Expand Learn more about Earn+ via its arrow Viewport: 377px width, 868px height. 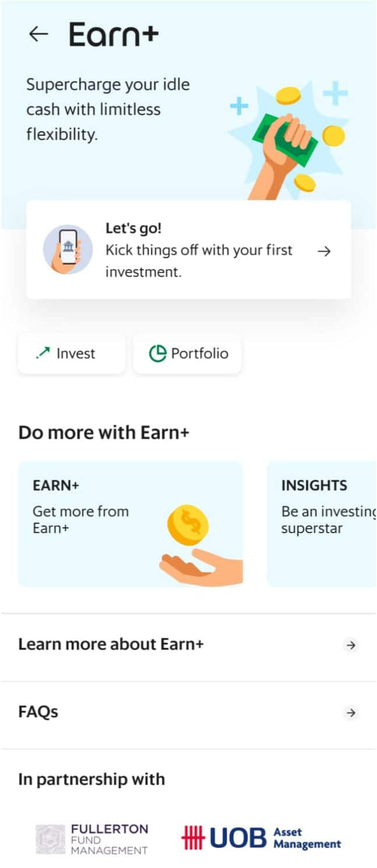tap(350, 645)
